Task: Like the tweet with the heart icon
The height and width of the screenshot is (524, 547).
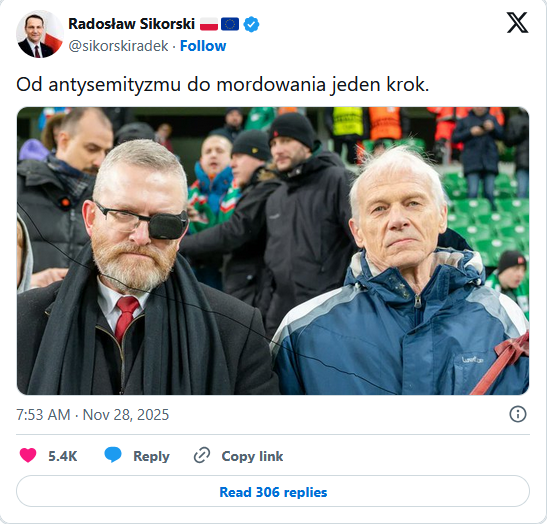Action: [x=28, y=455]
